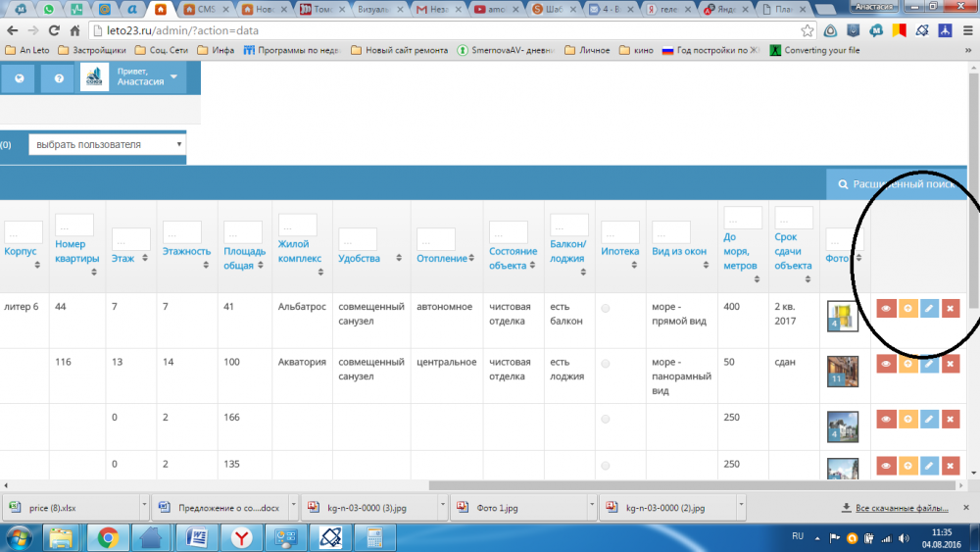The image size is (980, 552).
Task: Edit the 166 area row with pencil
Action: tap(929, 419)
